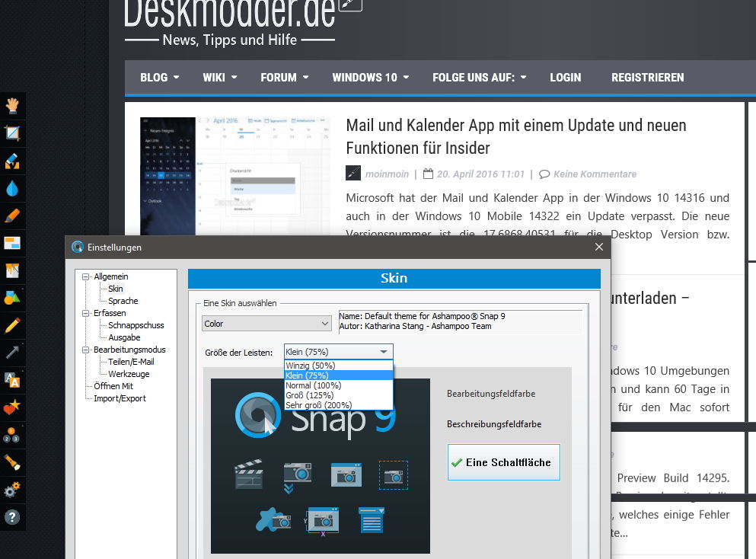Select Import/Export in settings tree
This screenshot has width=756, height=559.
pos(120,398)
